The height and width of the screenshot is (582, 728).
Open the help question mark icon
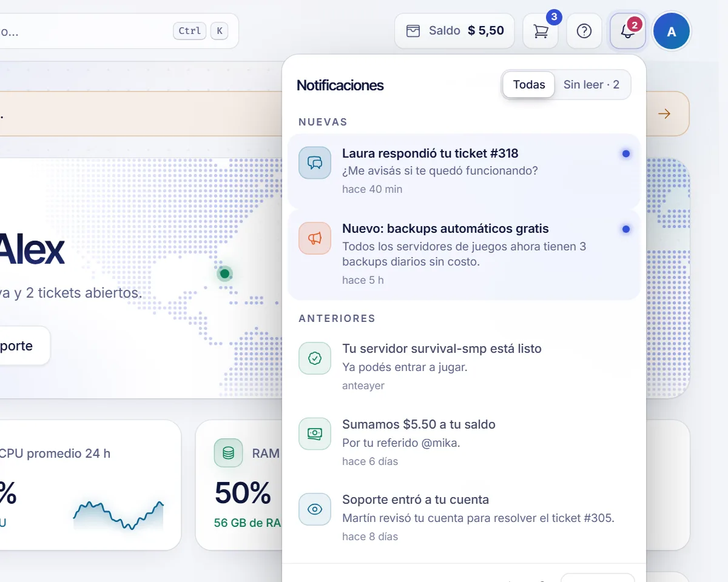584,31
